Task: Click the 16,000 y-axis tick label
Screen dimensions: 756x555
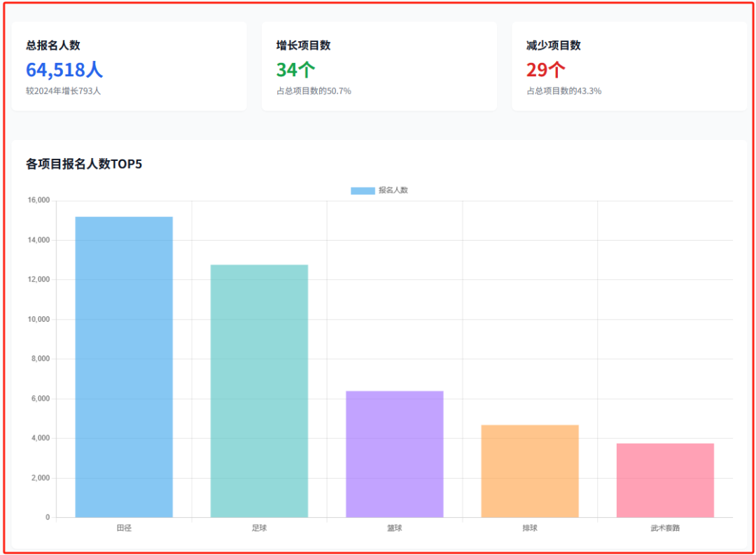Action: coord(38,200)
